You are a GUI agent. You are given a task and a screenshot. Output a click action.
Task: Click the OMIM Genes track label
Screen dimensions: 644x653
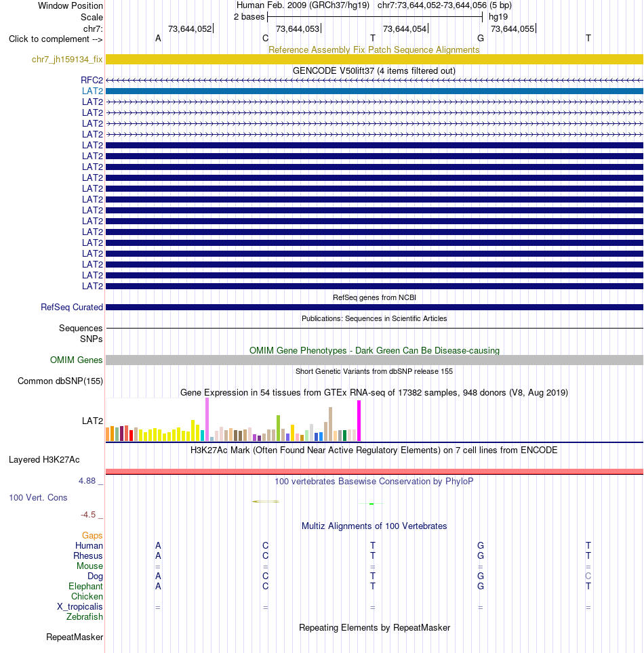(77, 360)
